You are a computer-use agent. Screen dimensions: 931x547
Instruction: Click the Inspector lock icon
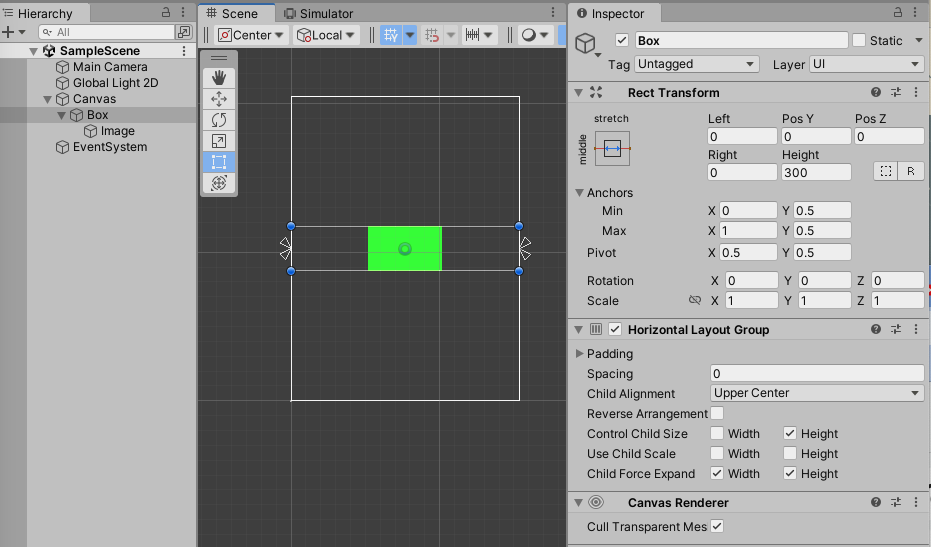click(898, 12)
